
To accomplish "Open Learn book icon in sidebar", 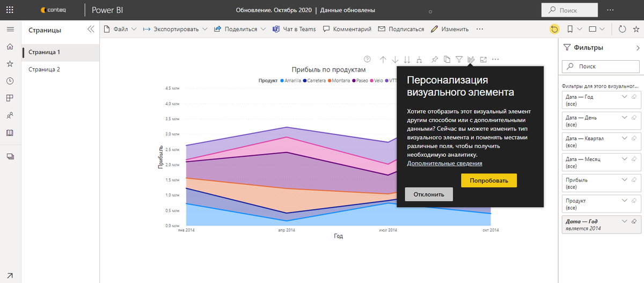I will point(10,133).
